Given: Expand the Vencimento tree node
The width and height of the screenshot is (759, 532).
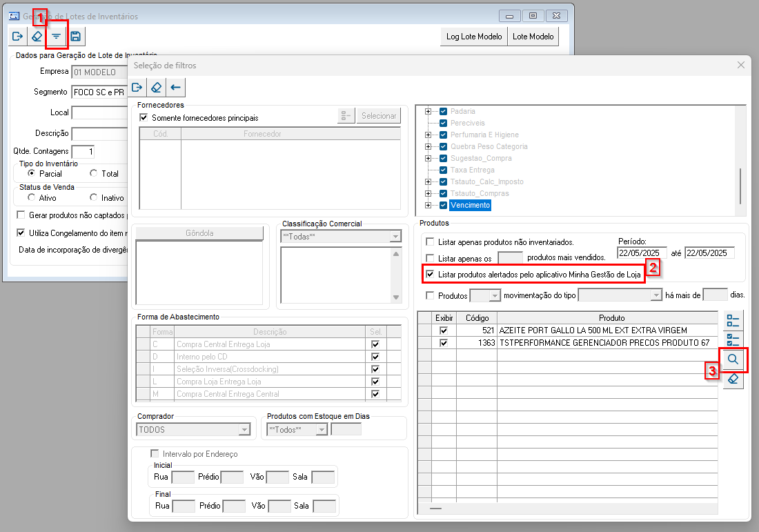Looking at the screenshot, I should pyautogui.click(x=428, y=205).
